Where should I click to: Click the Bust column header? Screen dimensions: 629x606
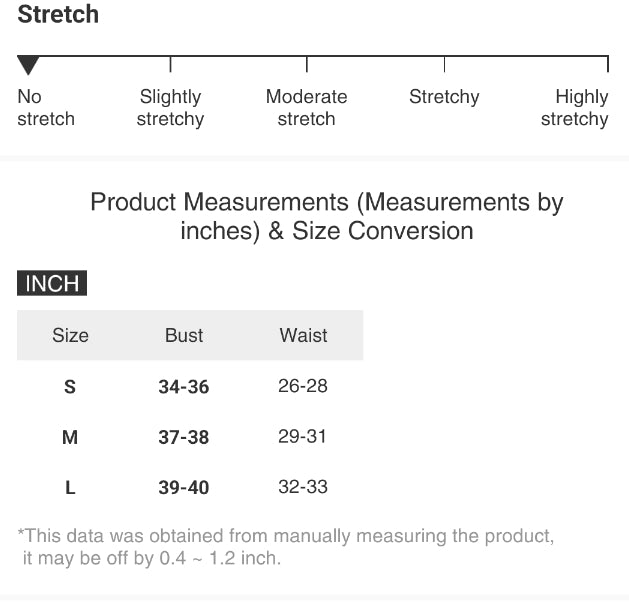pyautogui.click(x=184, y=336)
